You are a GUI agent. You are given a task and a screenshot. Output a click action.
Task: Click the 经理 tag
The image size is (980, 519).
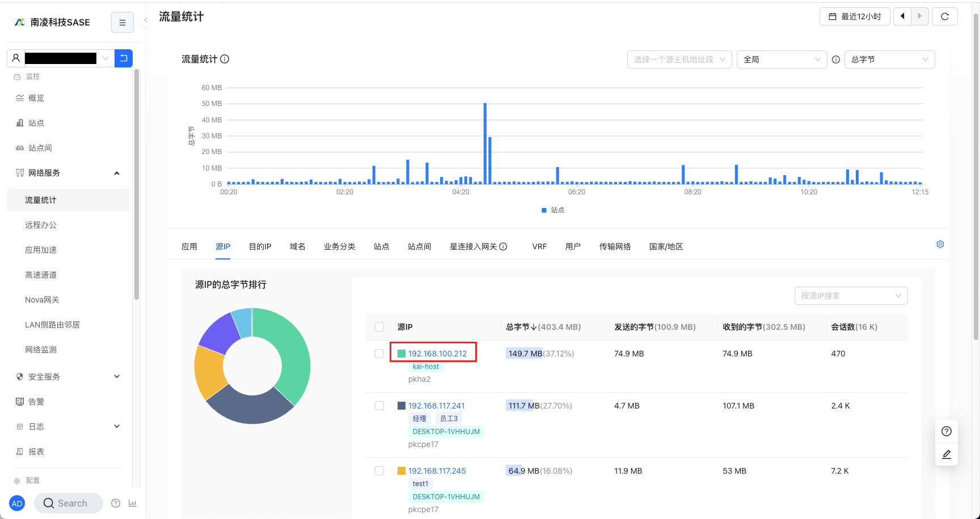(420, 419)
